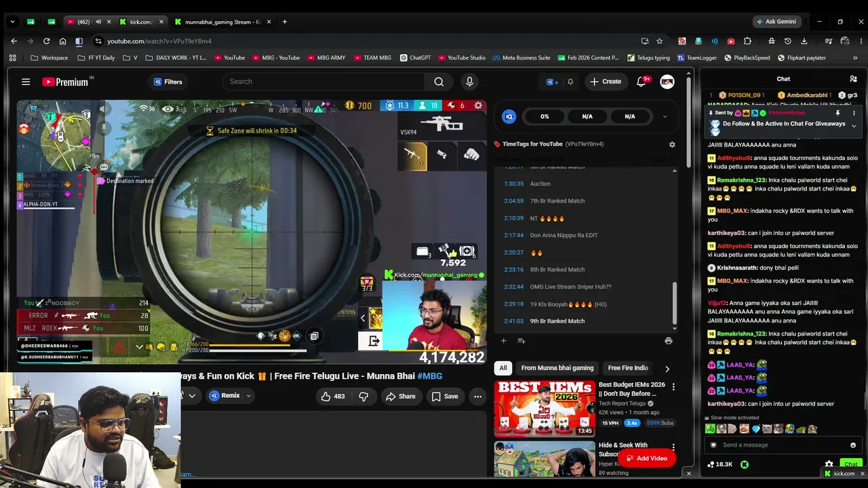Image resolution: width=868 pixels, height=488 pixels.
Task: Print the TimeTags list
Action: click(x=668, y=341)
